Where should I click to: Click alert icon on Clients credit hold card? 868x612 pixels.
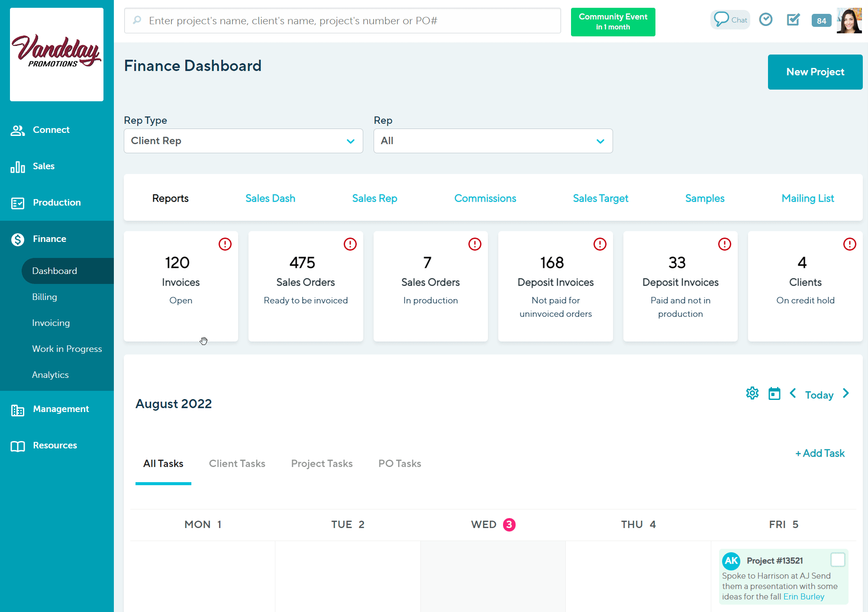tap(849, 244)
